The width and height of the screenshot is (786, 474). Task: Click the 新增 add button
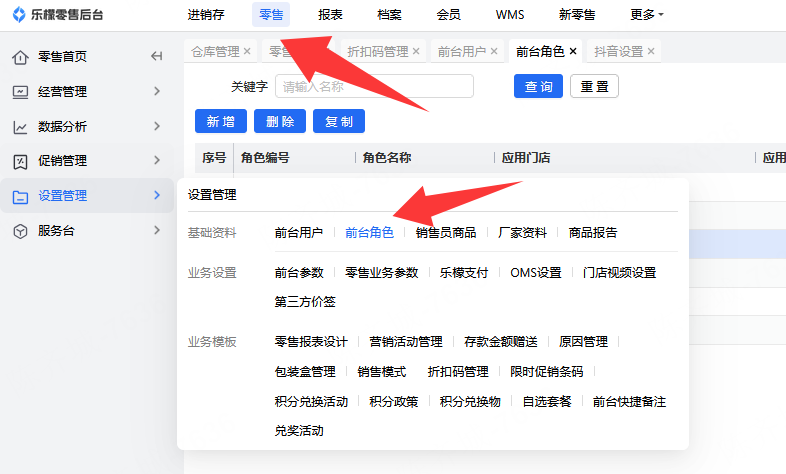(x=221, y=121)
